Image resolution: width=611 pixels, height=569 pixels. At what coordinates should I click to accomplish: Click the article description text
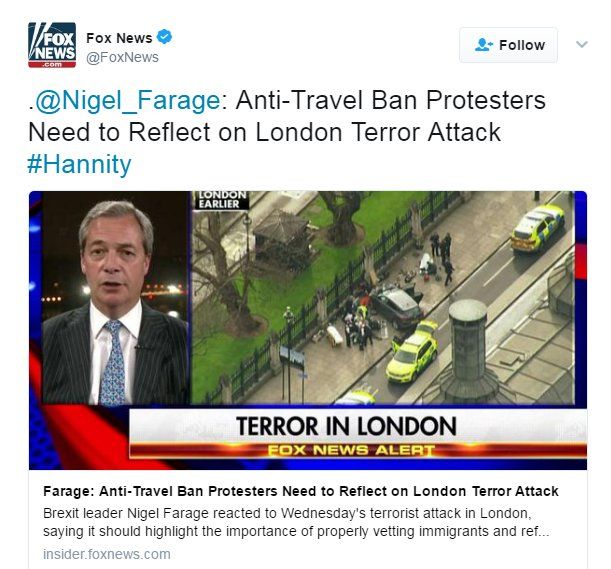click(296, 522)
